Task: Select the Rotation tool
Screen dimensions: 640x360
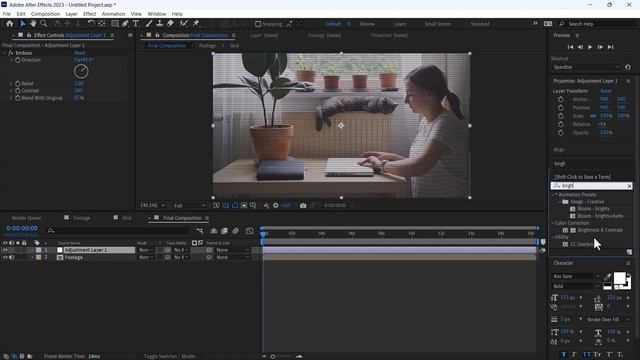Action: (x=91, y=24)
